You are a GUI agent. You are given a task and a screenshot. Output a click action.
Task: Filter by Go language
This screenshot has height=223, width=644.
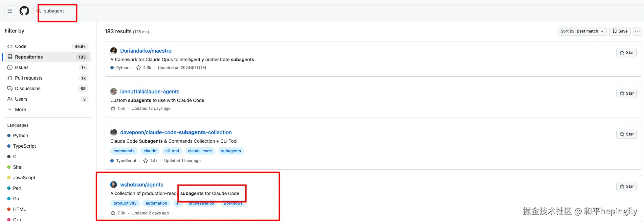tap(13, 199)
